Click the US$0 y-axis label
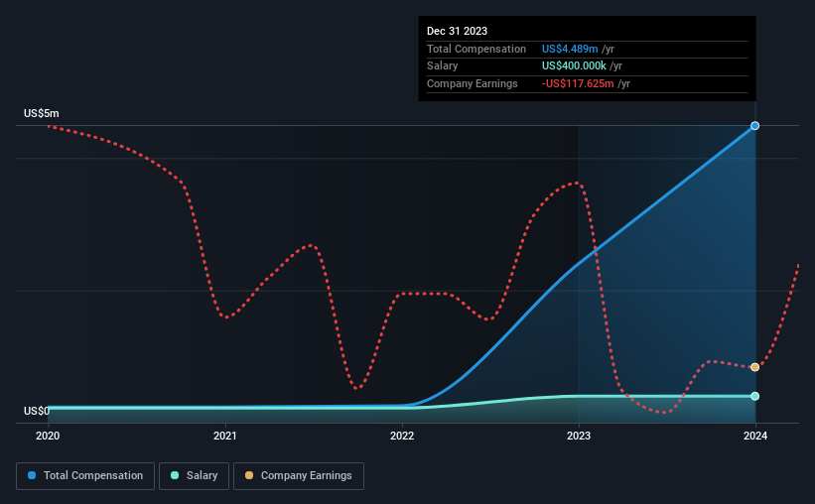 37,411
